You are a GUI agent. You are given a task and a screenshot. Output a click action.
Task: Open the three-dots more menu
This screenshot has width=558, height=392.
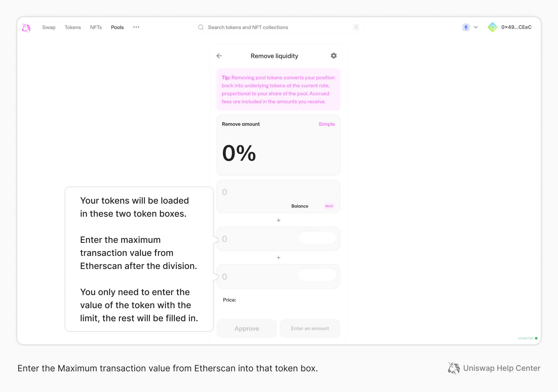136,27
